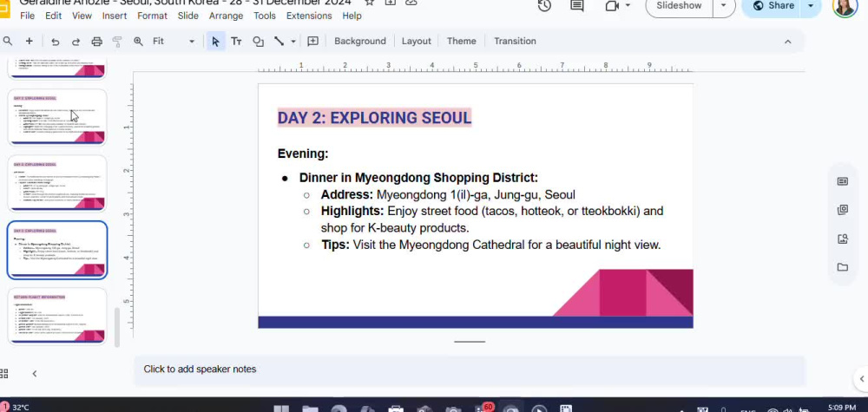Click the Tips Myeongdong Cathedral line
Image resolution: width=868 pixels, height=412 pixels.
[491, 245]
